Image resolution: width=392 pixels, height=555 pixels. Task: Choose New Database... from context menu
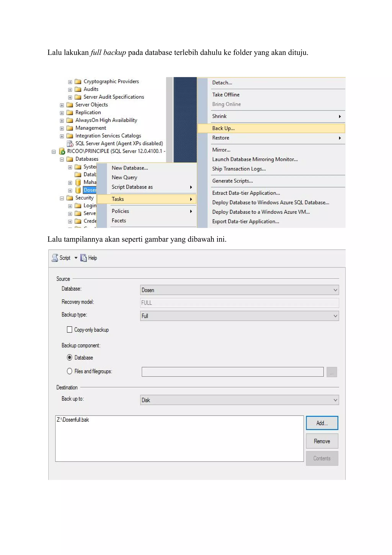(x=146, y=168)
